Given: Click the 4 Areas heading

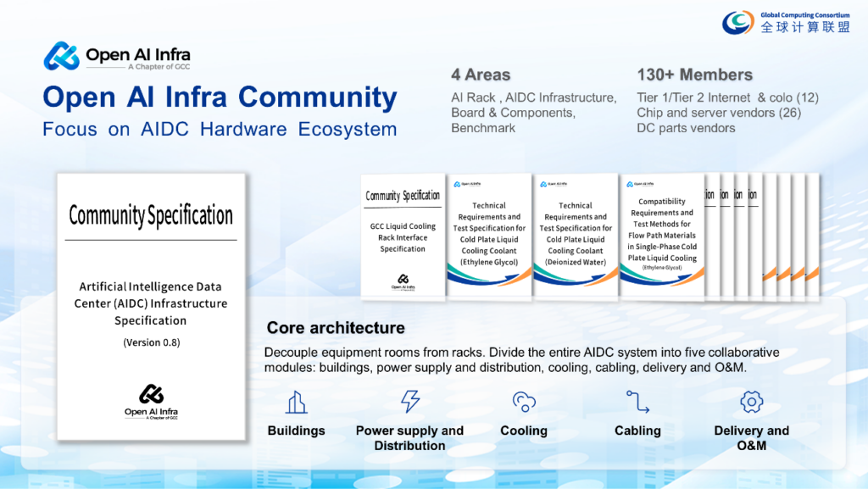Looking at the screenshot, I should click(x=481, y=75).
